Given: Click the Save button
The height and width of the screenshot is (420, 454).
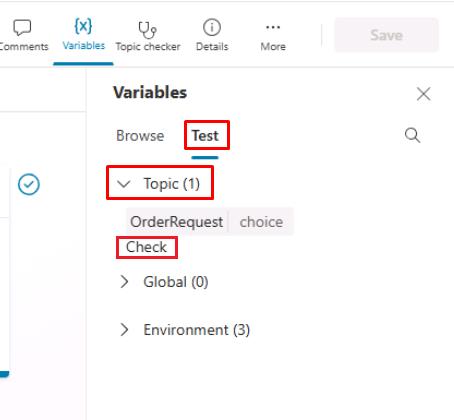Looking at the screenshot, I should click(x=386, y=35).
